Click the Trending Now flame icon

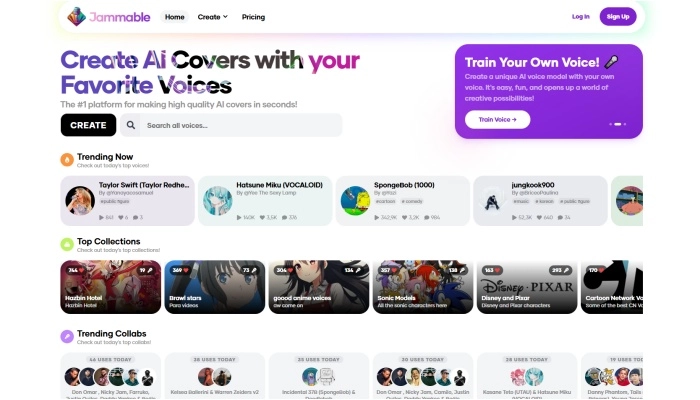pyautogui.click(x=67, y=159)
